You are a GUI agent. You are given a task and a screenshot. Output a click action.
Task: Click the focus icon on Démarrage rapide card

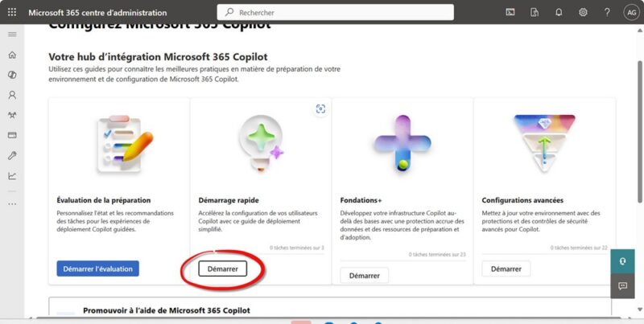[x=320, y=109]
